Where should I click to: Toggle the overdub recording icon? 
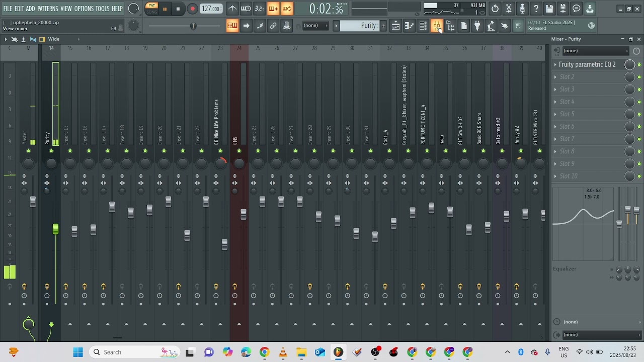[273, 9]
